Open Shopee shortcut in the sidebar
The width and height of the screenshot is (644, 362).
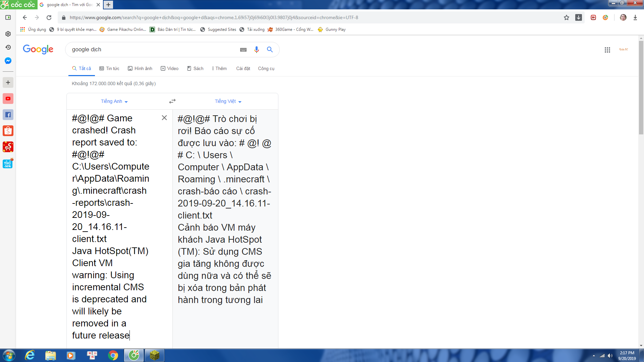coord(8,131)
